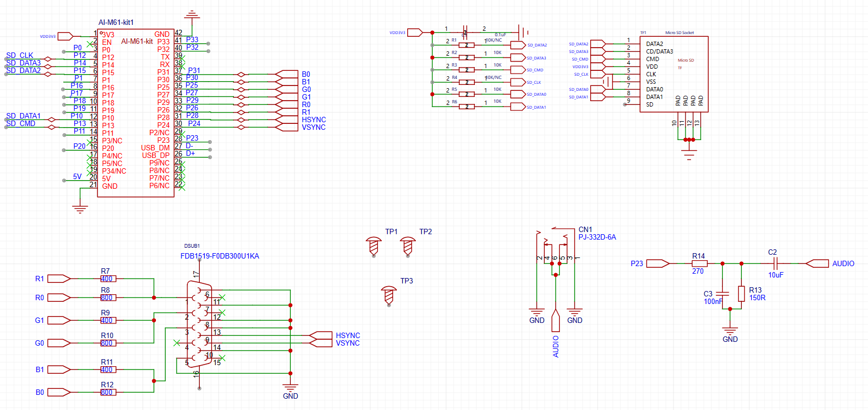Click the HSYNC port right of module P28
868x410 pixels.
(286, 120)
